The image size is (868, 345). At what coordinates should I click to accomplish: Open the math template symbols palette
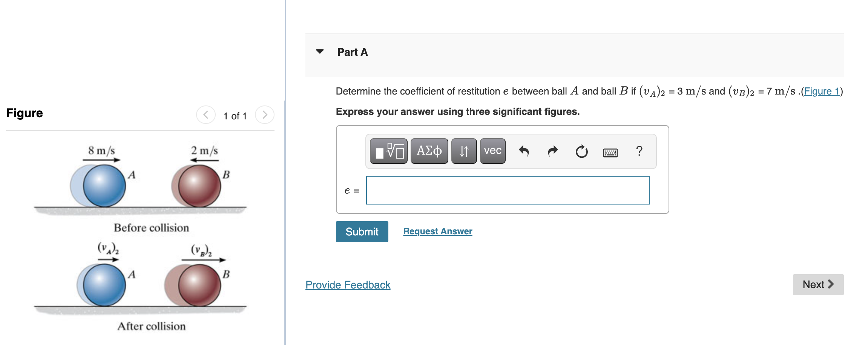pyautogui.click(x=388, y=151)
